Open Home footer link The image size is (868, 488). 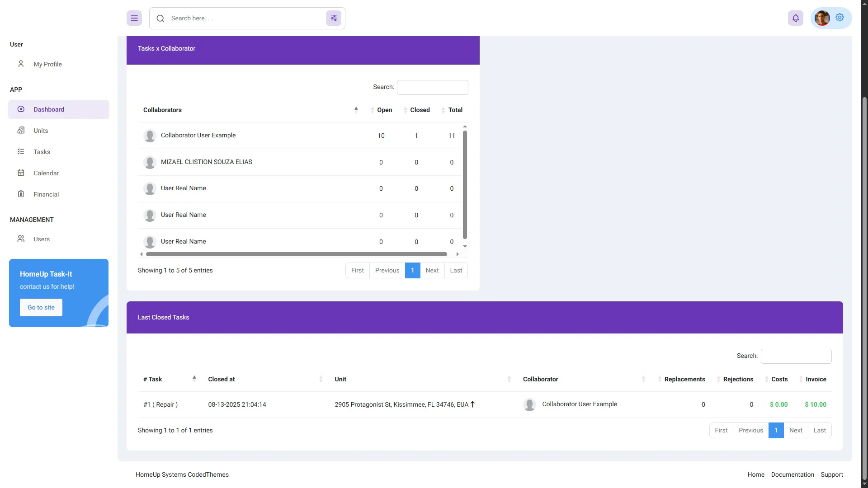coord(756,474)
